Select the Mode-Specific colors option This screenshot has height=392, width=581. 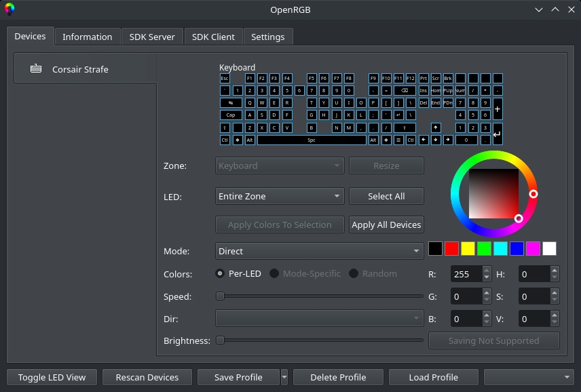(274, 273)
